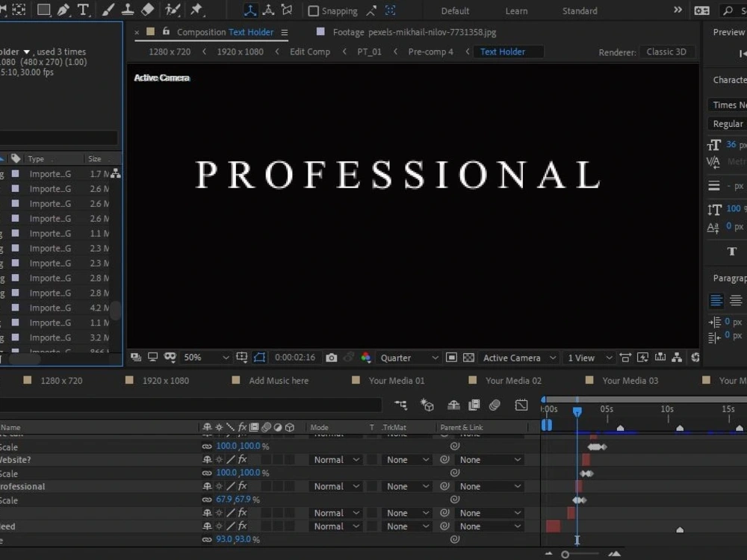Switch to the Standard workspace
Viewport: 747px width, 560px height.
click(x=580, y=10)
